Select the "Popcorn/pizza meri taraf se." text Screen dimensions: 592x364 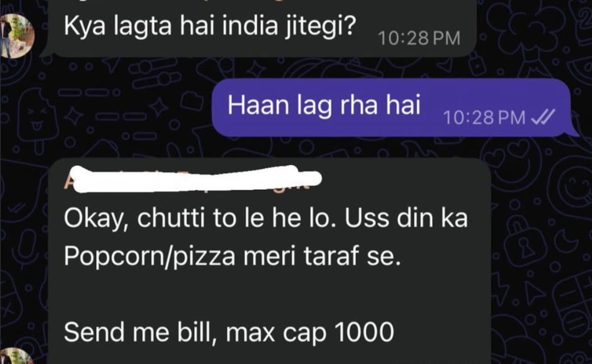point(231,259)
